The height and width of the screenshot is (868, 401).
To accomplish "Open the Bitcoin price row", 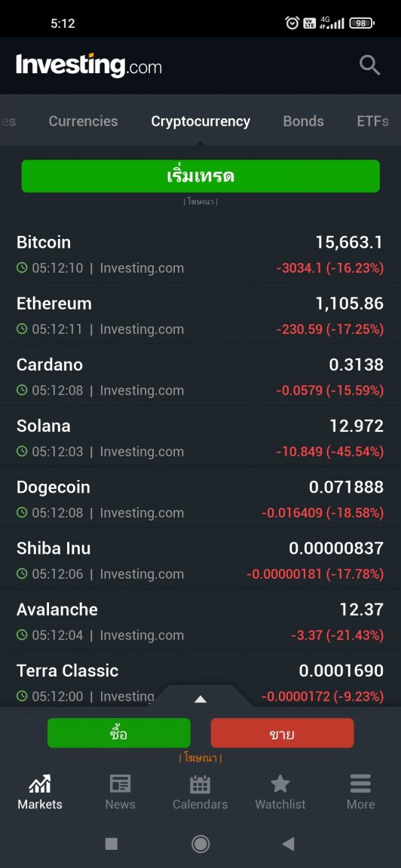I will [200, 254].
